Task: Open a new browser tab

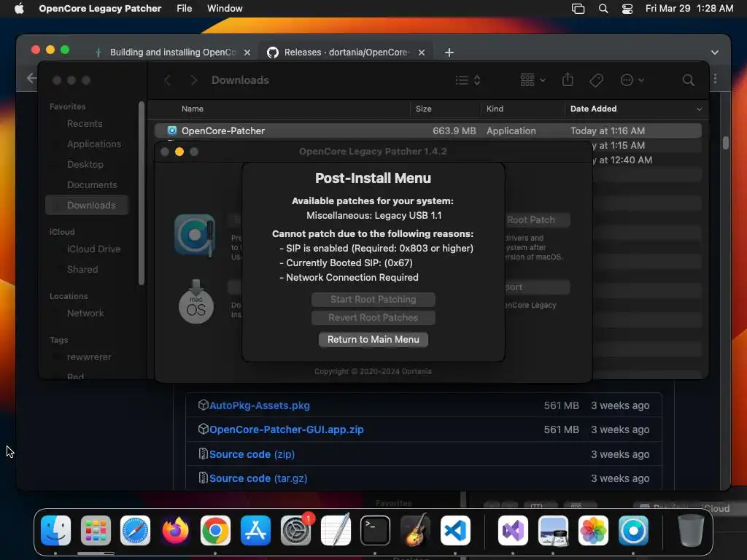Action: (449, 52)
